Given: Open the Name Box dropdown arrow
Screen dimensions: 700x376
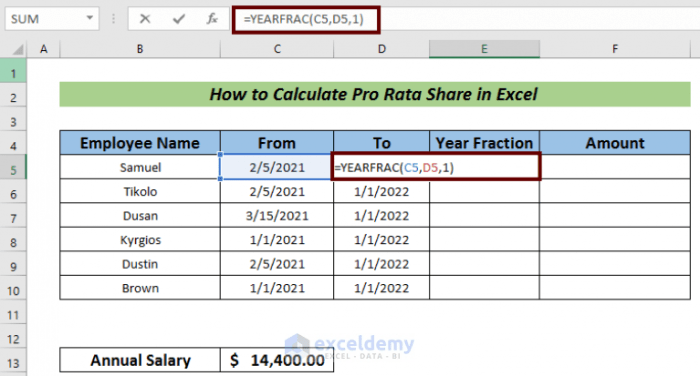Looking at the screenshot, I should click(x=90, y=18).
